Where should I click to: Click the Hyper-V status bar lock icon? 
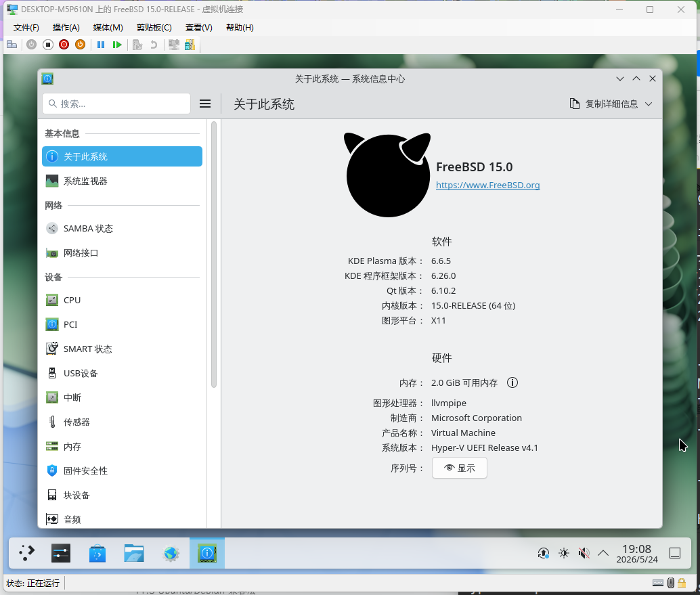pyautogui.click(x=682, y=583)
